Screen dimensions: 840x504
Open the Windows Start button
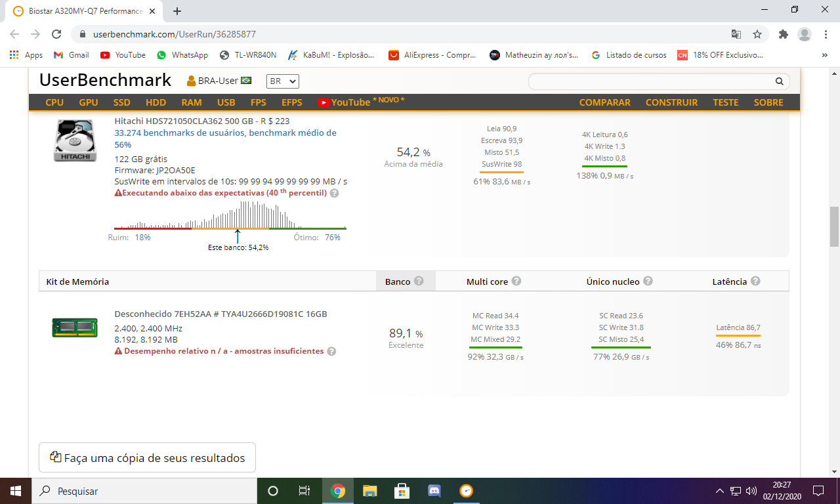point(16,491)
